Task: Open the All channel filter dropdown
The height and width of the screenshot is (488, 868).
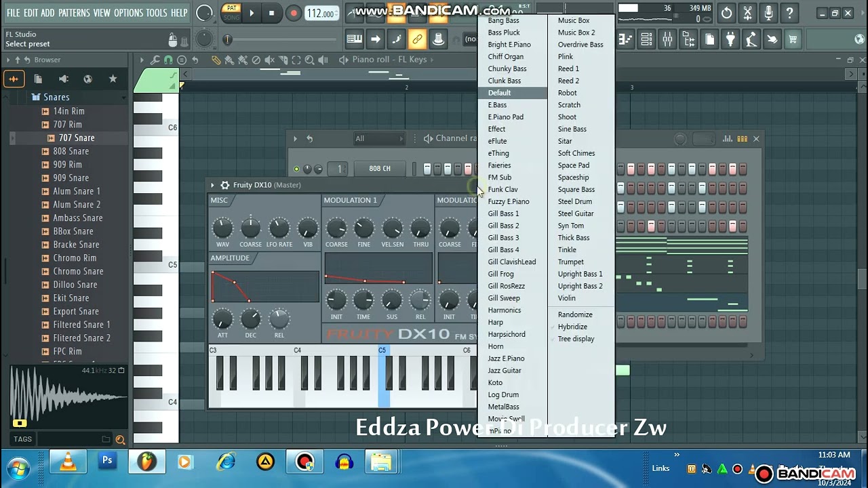Action: tap(378, 139)
